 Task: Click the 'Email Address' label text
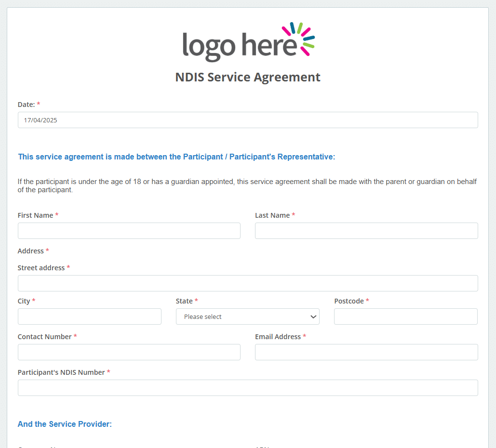(278, 337)
